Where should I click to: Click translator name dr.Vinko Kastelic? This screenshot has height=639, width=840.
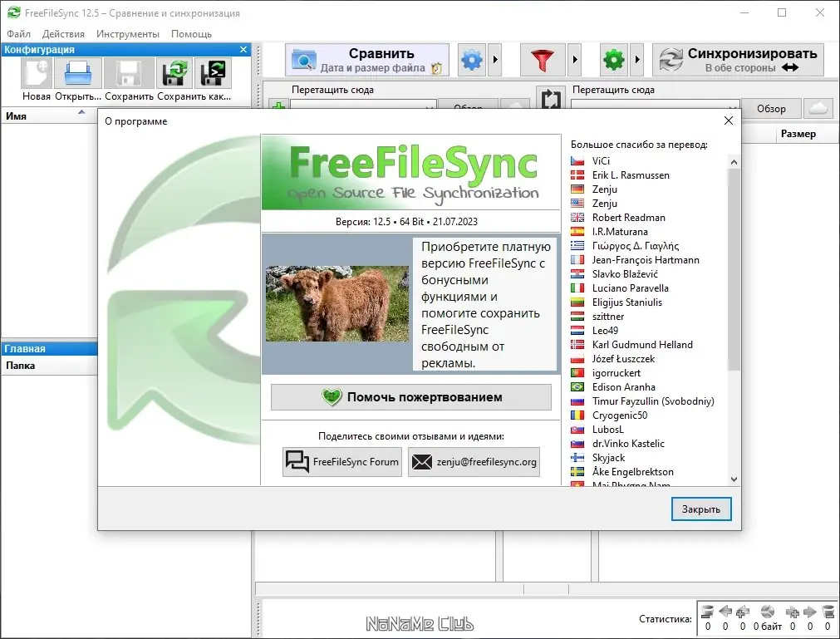(628, 444)
